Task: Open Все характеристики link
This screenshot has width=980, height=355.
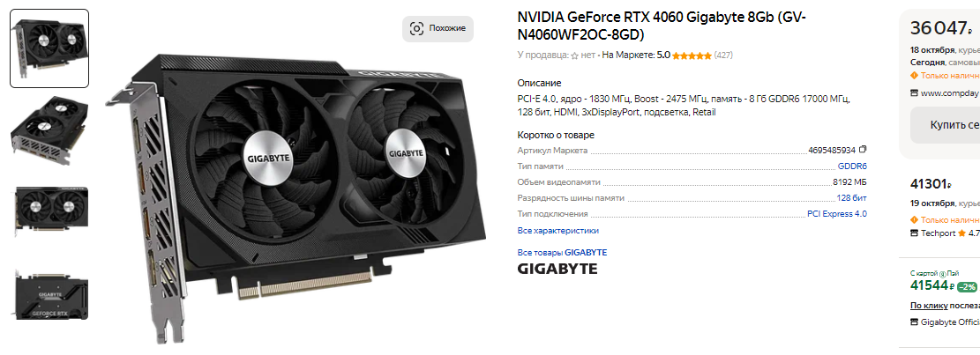Action: (558, 231)
